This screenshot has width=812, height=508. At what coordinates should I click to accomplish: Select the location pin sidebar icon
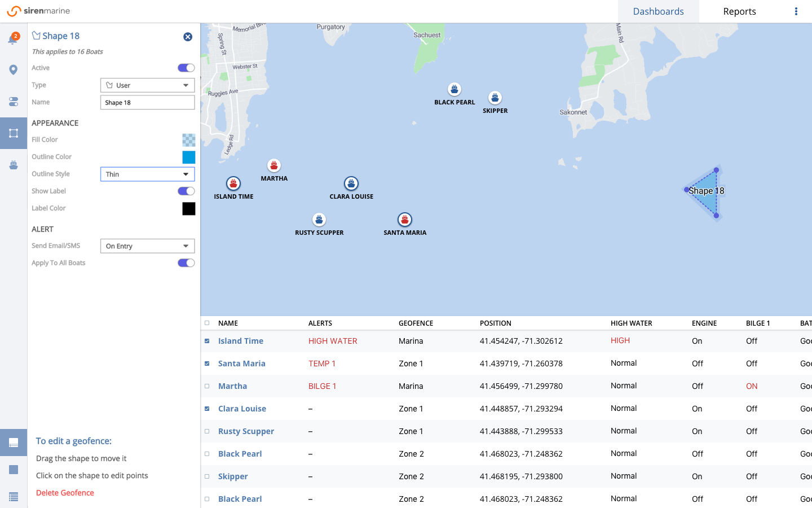[x=14, y=69]
